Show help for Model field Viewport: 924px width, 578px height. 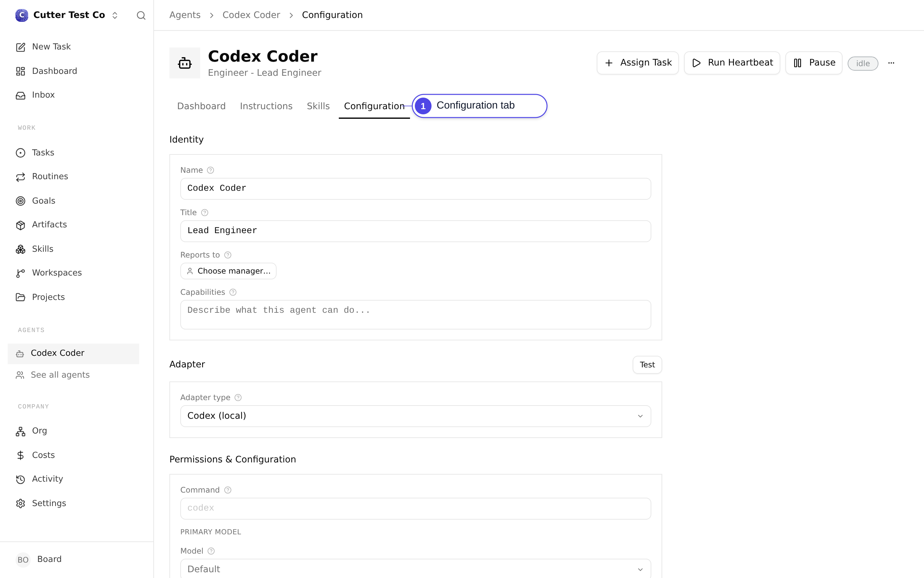pyautogui.click(x=211, y=551)
